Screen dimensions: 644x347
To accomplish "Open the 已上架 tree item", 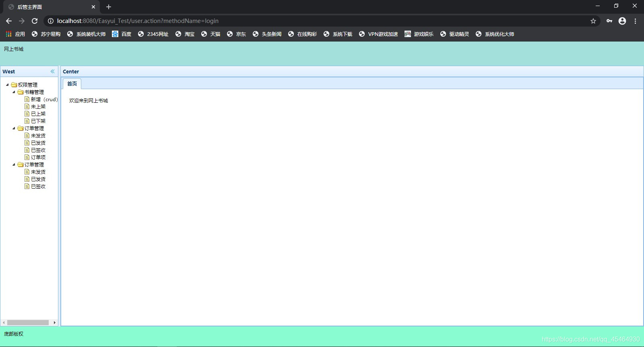I will 38,114.
